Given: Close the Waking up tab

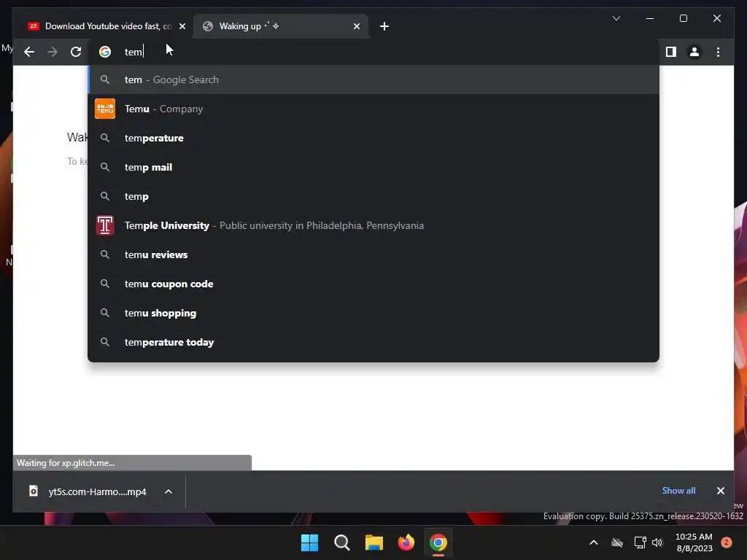Looking at the screenshot, I should point(356,26).
